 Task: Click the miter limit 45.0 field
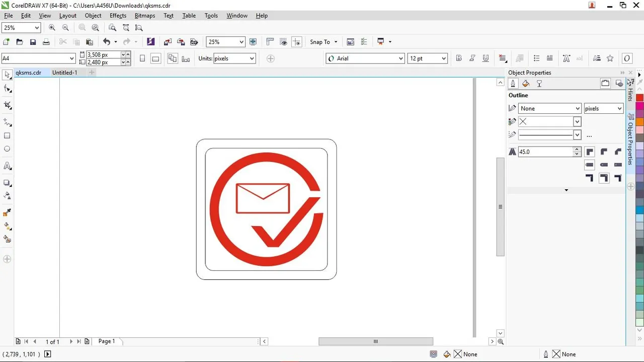tap(545, 152)
